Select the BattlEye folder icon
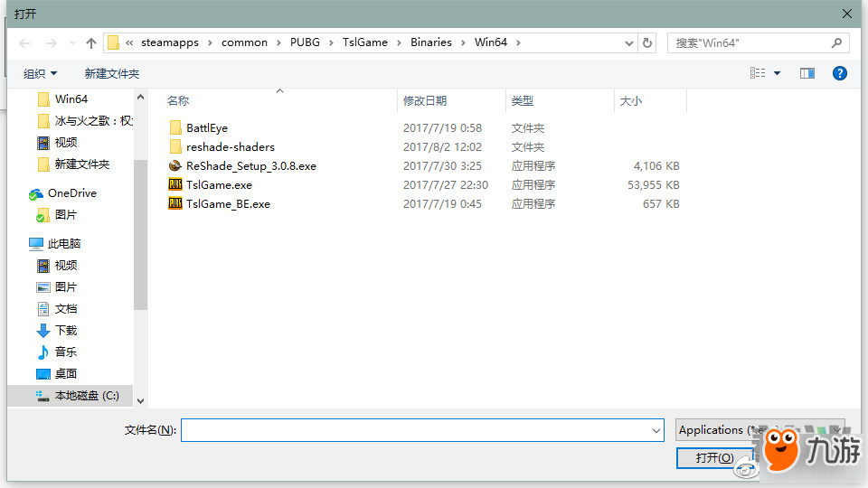868x488 pixels. pyautogui.click(x=175, y=127)
